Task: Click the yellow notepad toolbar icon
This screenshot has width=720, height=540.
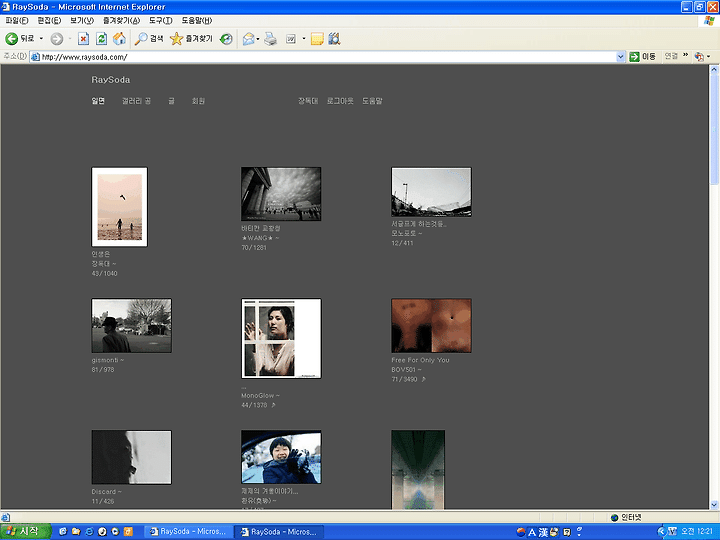Action: coord(317,39)
